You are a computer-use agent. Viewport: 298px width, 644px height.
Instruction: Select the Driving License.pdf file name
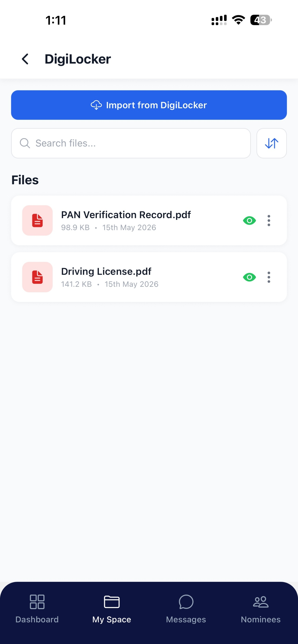(x=106, y=271)
